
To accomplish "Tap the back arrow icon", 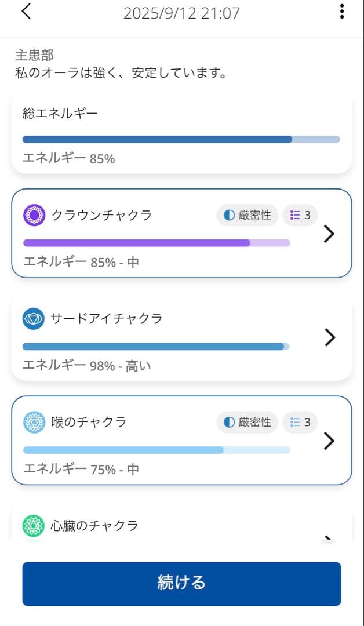I will [26, 12].
